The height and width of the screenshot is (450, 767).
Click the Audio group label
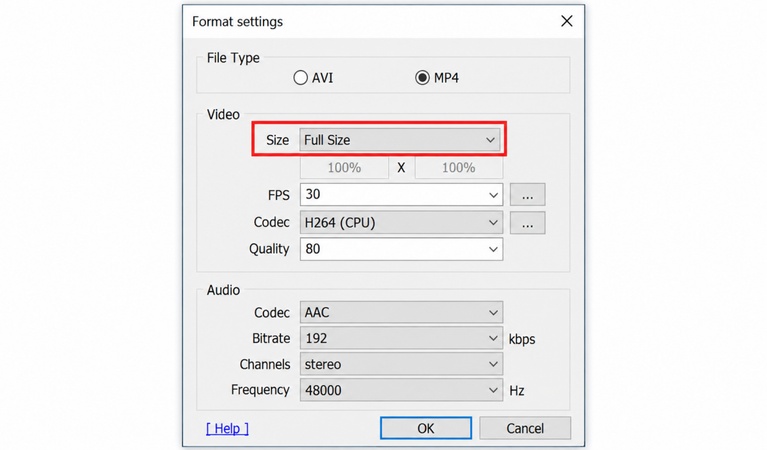pos(223,290)
